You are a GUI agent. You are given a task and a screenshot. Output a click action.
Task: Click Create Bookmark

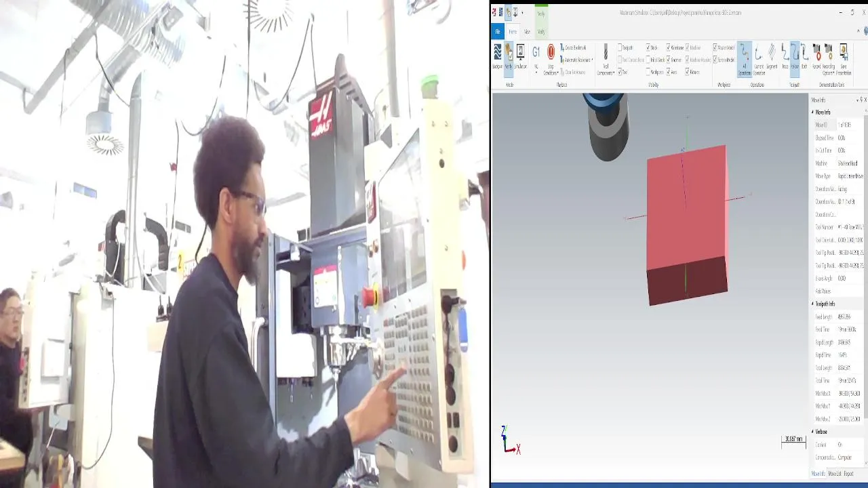click(x=573, y=47)
